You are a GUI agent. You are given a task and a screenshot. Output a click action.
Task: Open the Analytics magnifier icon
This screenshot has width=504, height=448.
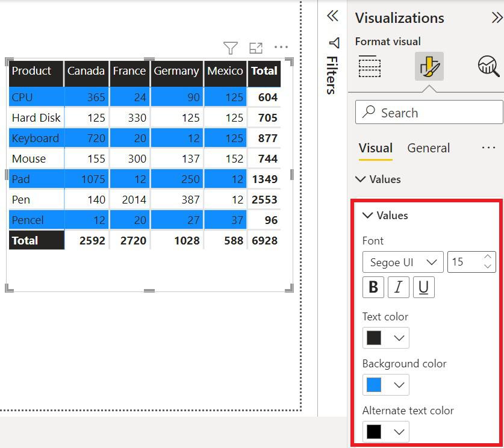coord(488,66)
